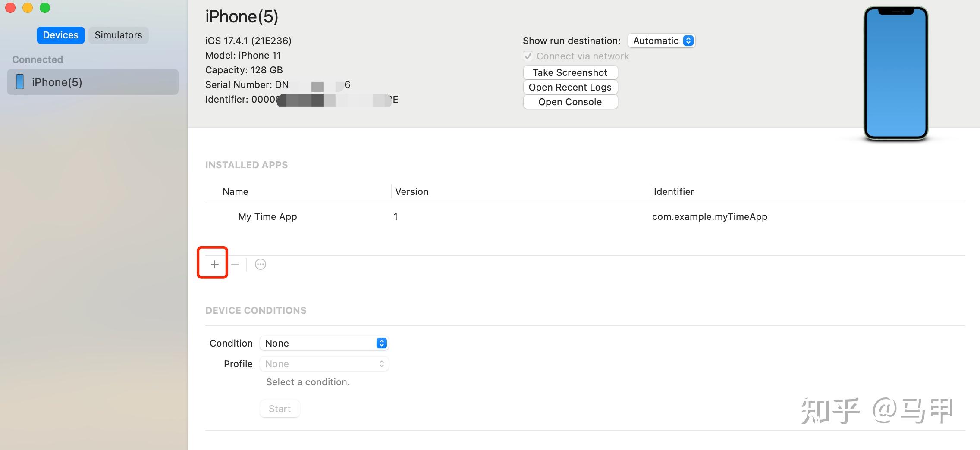Click the minus icon to remove app

235,264
